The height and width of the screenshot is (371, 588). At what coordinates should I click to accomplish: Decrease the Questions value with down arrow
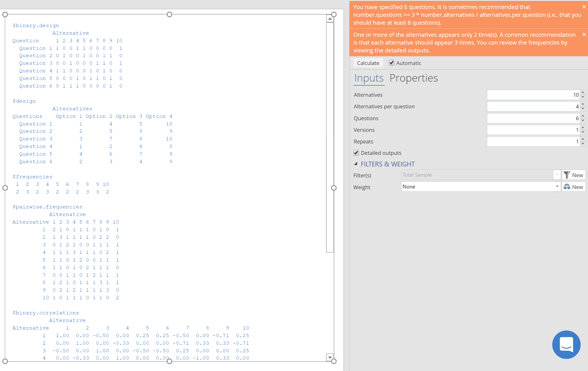[x=583, y=120]
